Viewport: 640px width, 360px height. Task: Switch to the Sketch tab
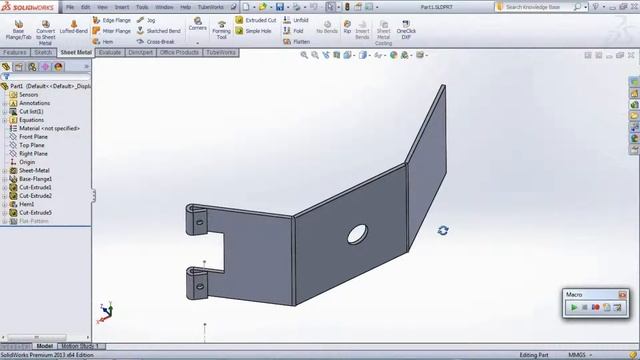pyautogui.click(x=43, y=53)
